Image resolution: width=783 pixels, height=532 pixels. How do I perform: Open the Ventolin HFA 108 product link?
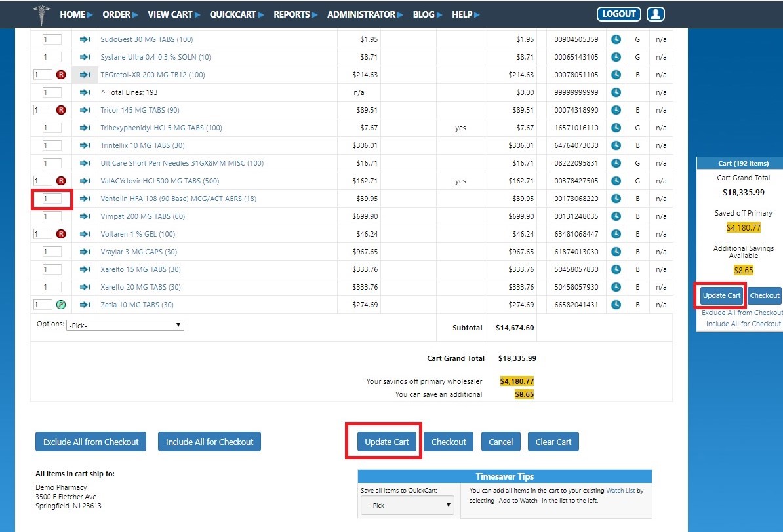pyautogui.click(x=178, y=199)
